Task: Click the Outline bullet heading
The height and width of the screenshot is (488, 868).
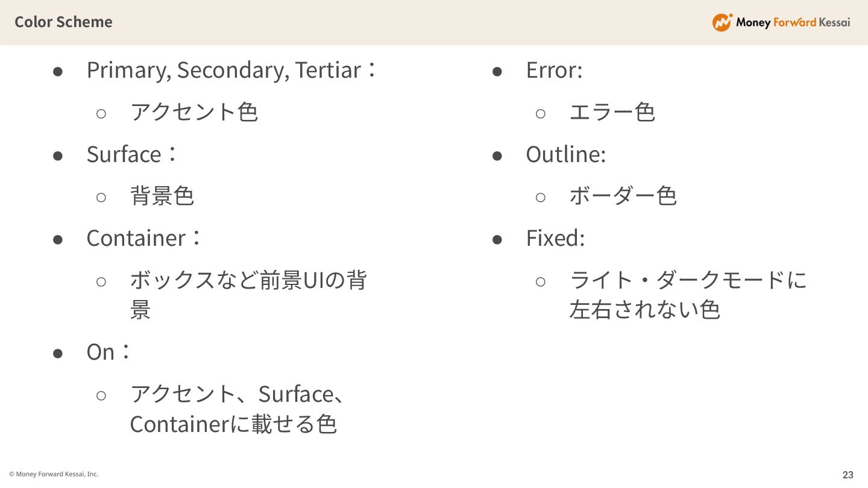Action: 565,154
